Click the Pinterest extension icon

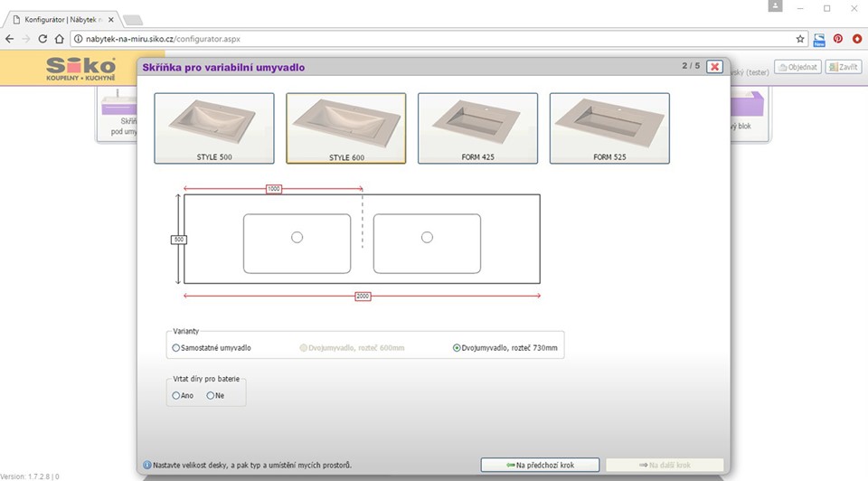click(838, 39)
